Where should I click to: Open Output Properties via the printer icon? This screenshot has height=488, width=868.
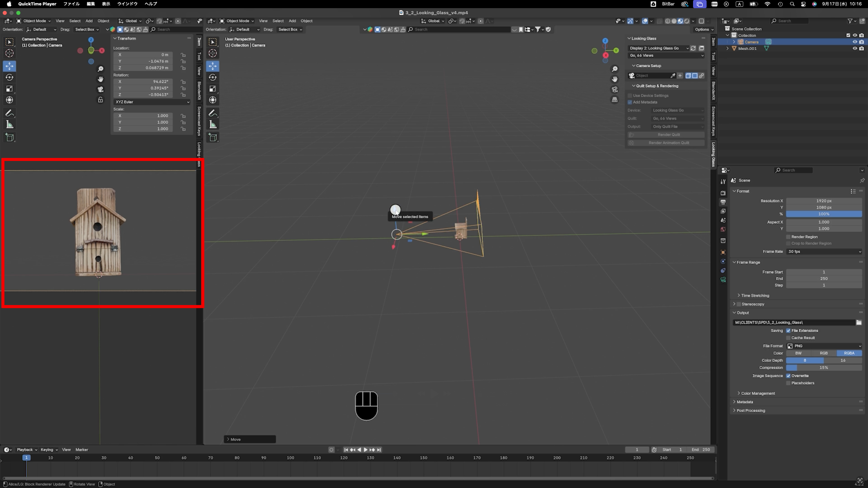point(723,202)
